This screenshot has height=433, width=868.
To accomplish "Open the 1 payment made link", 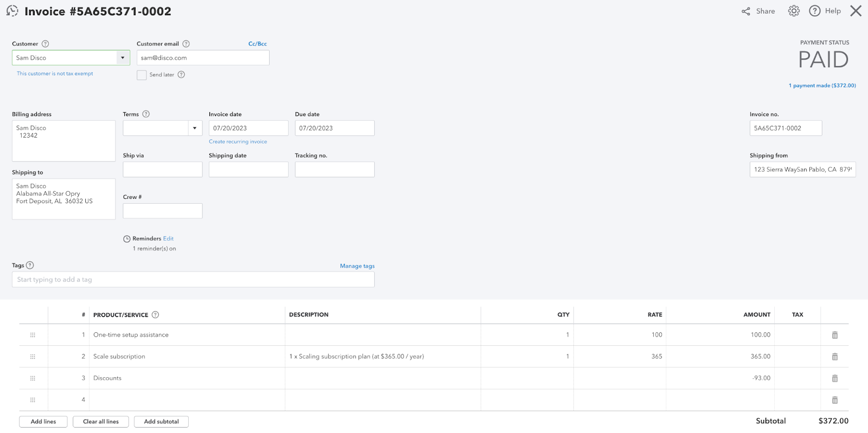I will coord(822,86).
